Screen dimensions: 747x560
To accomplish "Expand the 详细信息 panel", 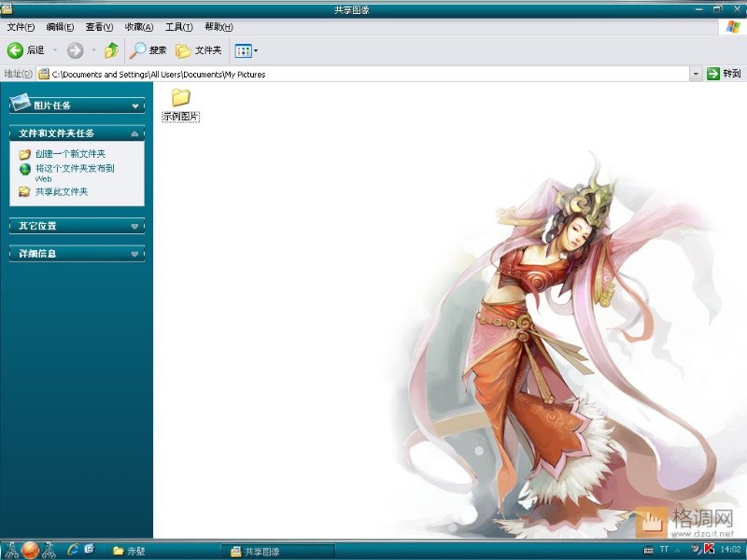I will [x=134, y=254].
